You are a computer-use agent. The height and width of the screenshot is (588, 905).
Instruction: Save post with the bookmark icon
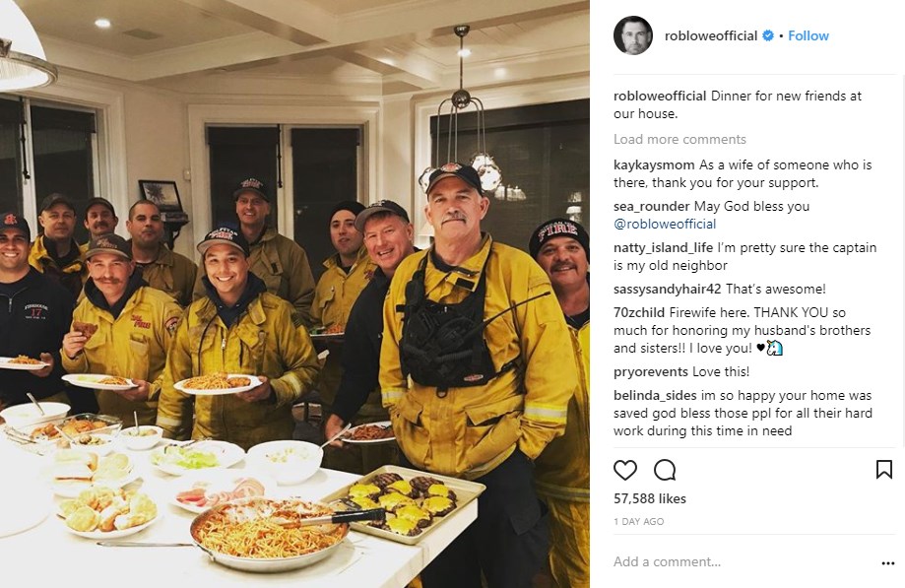(883, 470)
